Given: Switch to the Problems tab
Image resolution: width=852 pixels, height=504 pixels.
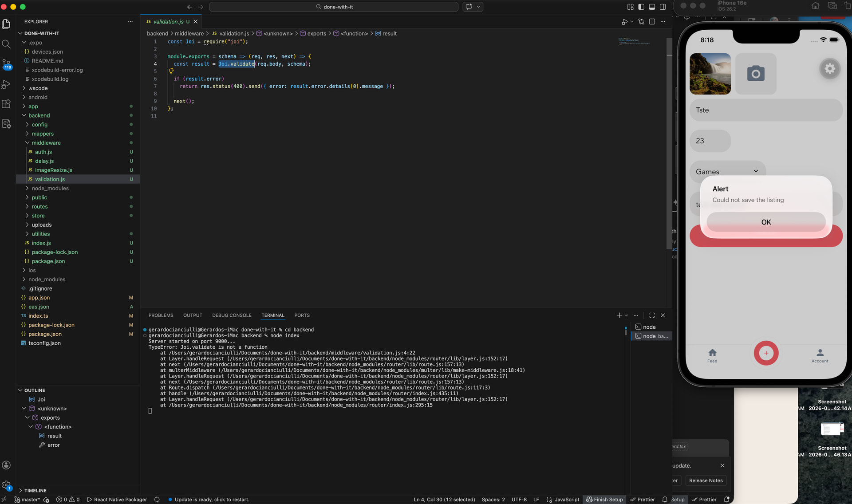Looking at the screenshot, I should (161, 315).
